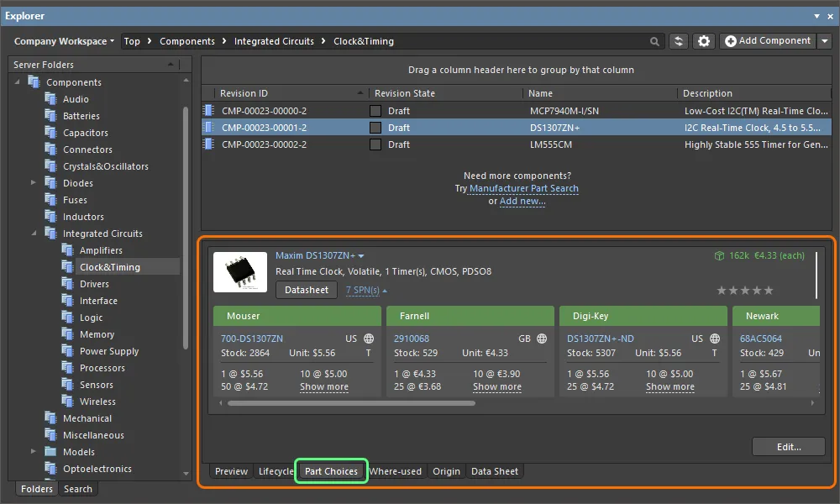
Task: Open the Datasheet button
Action: [307, 290]
